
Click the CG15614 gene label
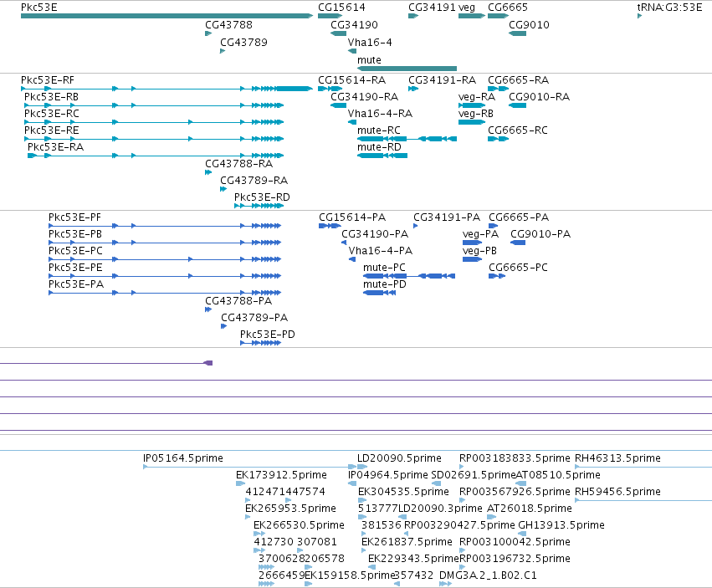click(341, 8)
